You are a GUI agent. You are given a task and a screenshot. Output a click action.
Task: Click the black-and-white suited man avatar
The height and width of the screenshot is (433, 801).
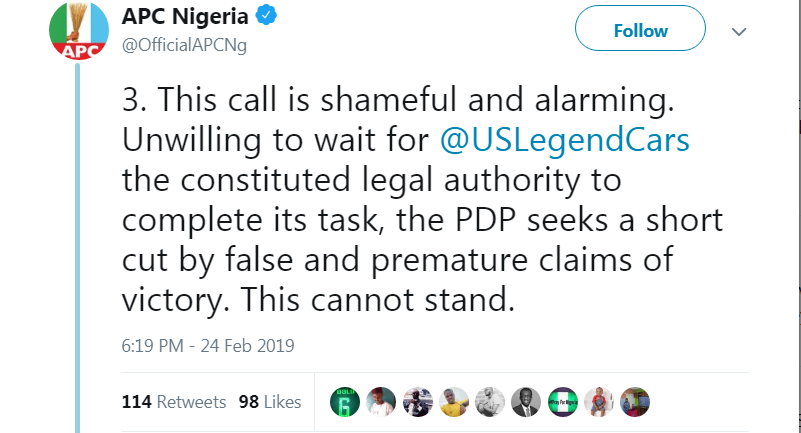[527, 402]
